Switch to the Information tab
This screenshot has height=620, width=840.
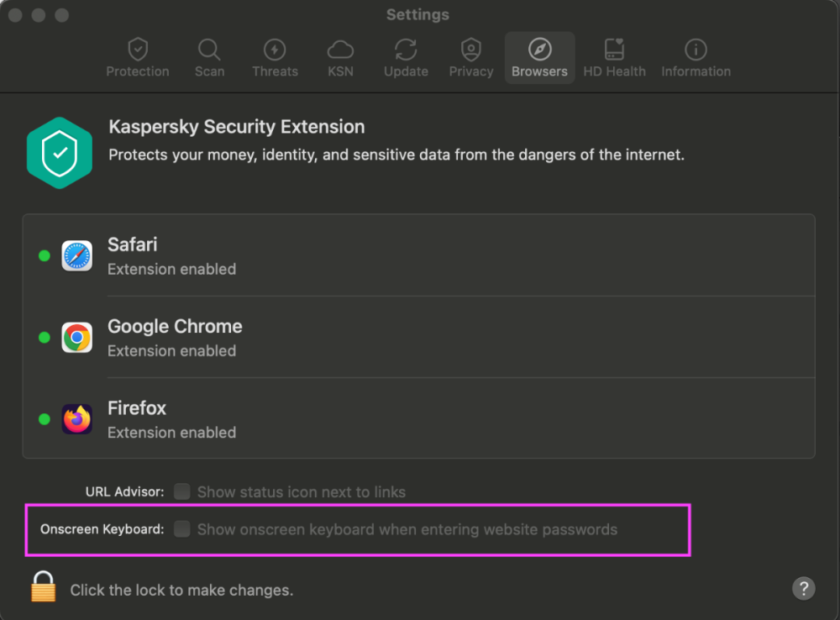point(696,58)
